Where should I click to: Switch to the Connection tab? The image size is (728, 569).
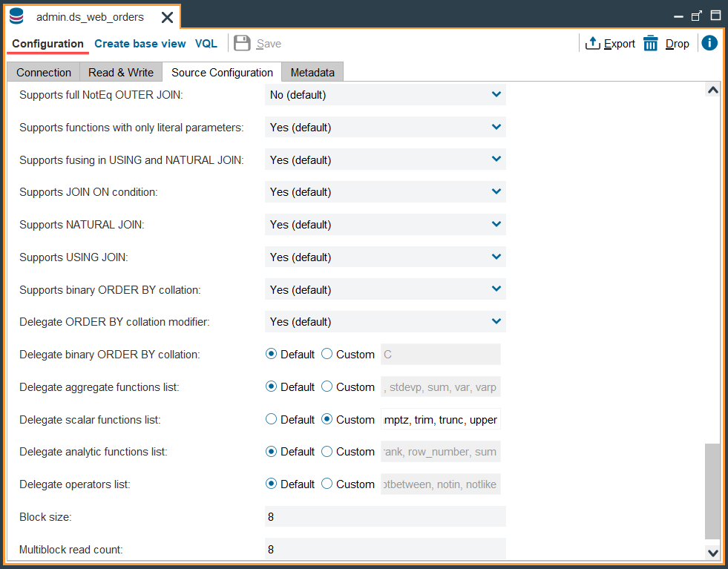[44, 73]
